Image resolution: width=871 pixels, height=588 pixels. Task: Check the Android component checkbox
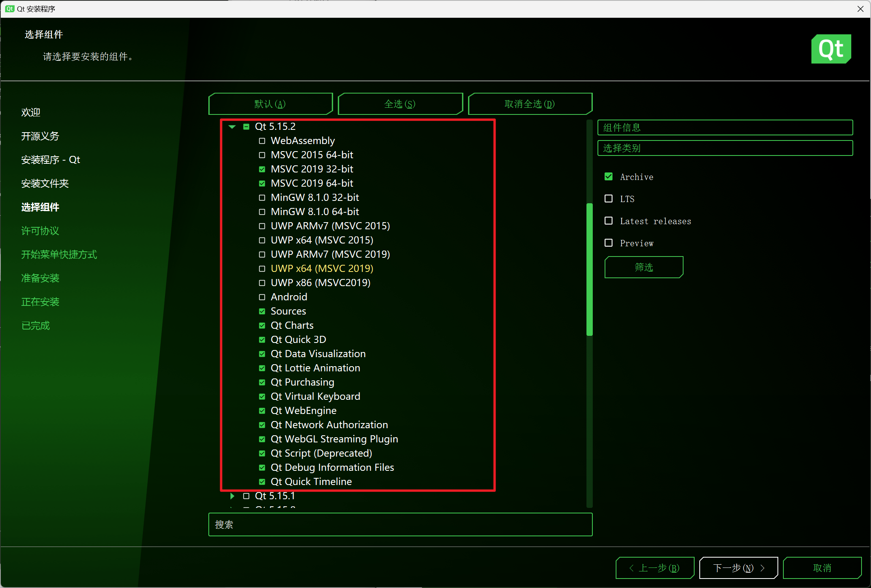click(262, 297)
